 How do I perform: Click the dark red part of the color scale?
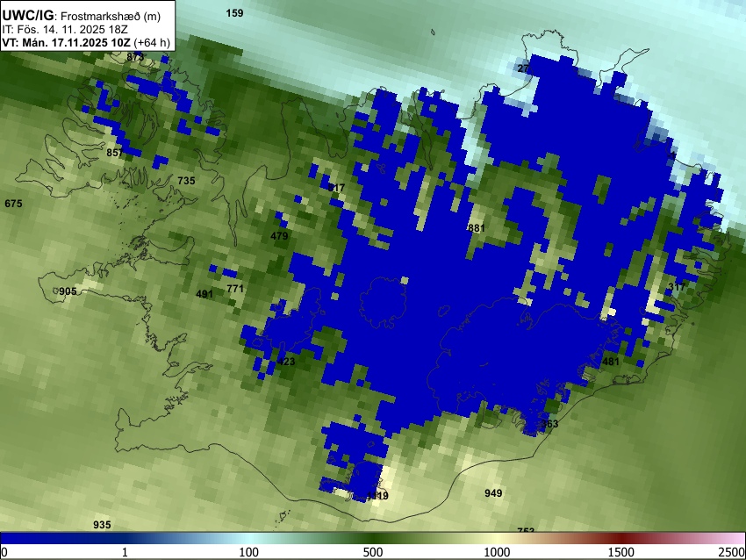tap(621, 539)
